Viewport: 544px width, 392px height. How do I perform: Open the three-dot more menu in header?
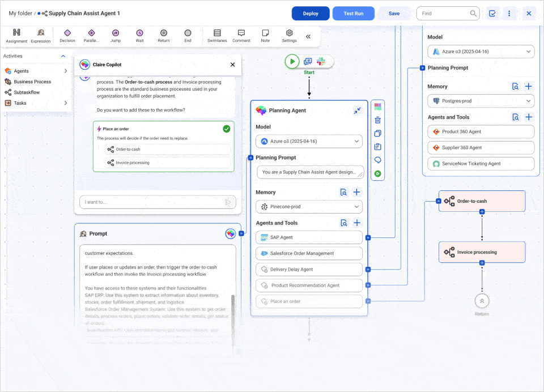pos(509,14)
